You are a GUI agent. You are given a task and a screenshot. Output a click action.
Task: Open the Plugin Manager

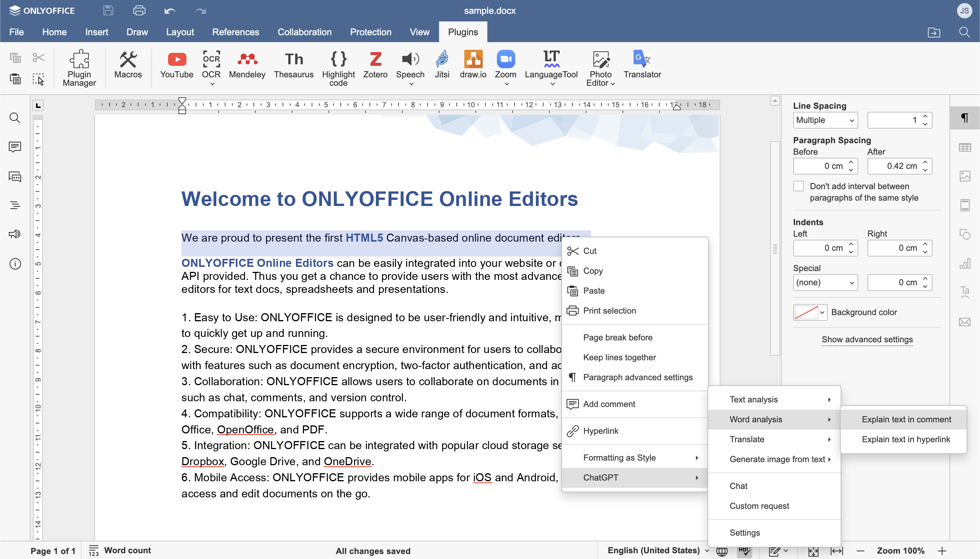point(79,68)
